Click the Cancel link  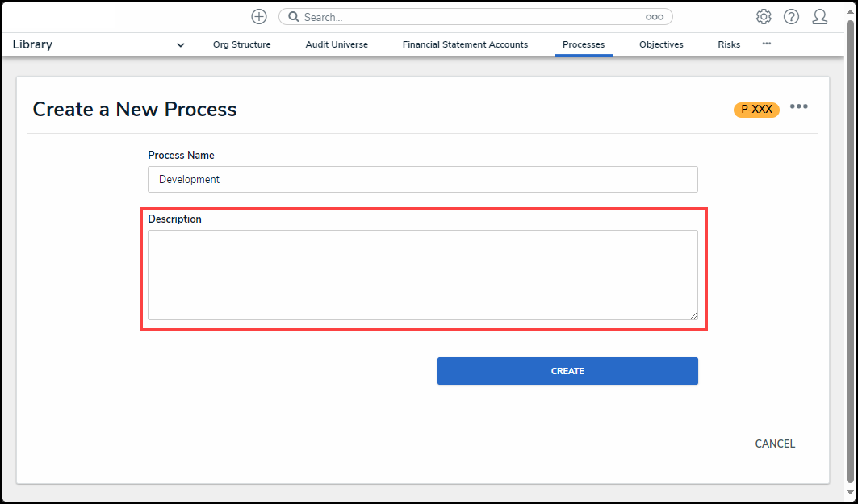click(775, 444)
